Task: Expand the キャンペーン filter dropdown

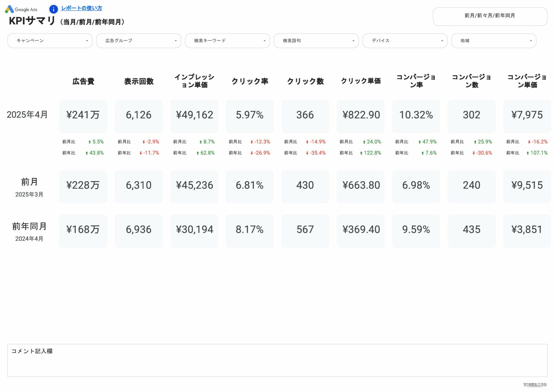Action: pos(50,41)
